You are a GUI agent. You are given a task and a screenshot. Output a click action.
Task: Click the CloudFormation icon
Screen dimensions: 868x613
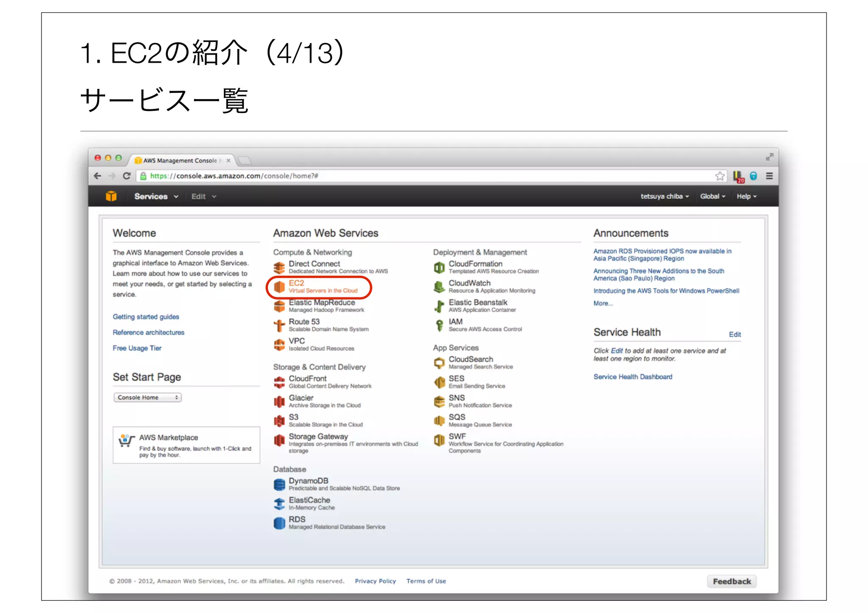tap(439, 267)
